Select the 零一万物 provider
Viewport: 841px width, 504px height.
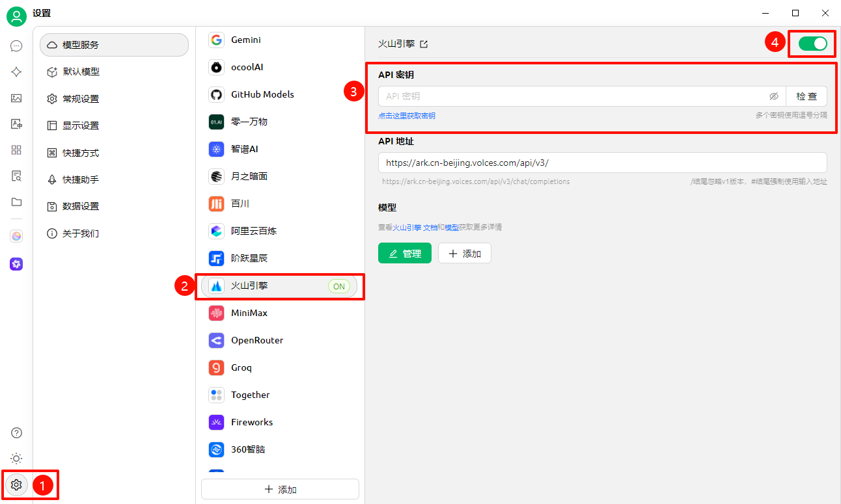tap(280, 122)
